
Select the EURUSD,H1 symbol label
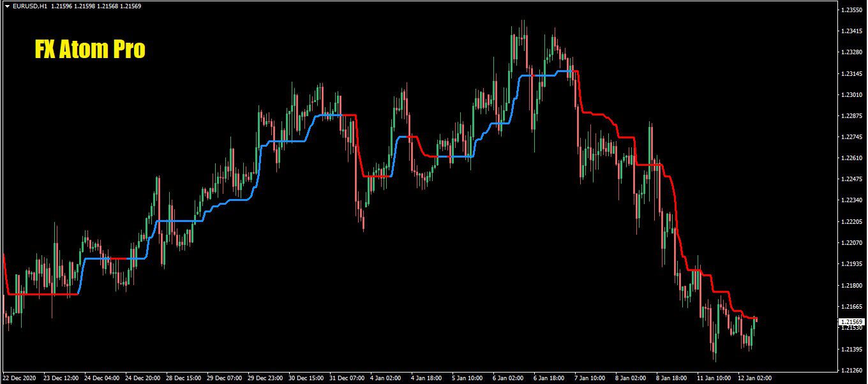click(29, 6)
